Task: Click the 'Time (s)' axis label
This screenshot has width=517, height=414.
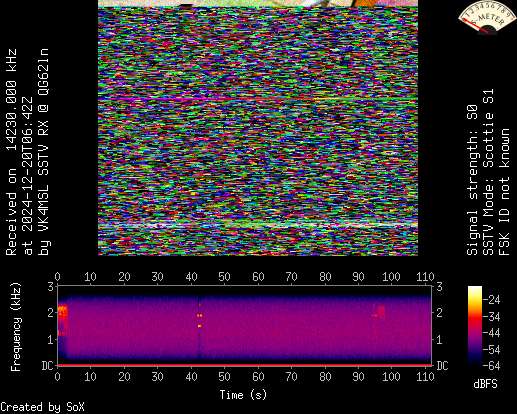Action: (243, 395)
